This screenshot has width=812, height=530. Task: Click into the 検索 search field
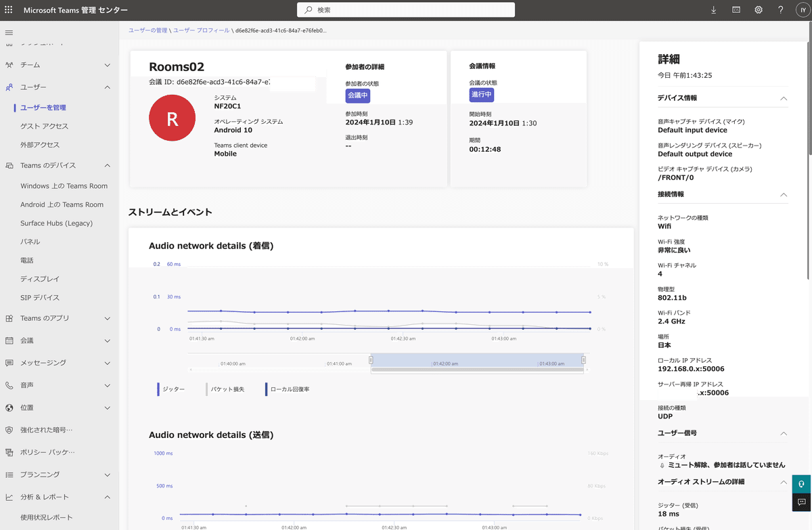coord(406,10)
